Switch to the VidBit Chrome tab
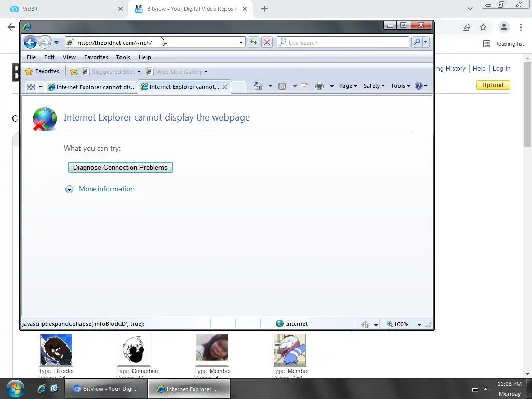Screen dimensions: 532x399 [64, 9]
